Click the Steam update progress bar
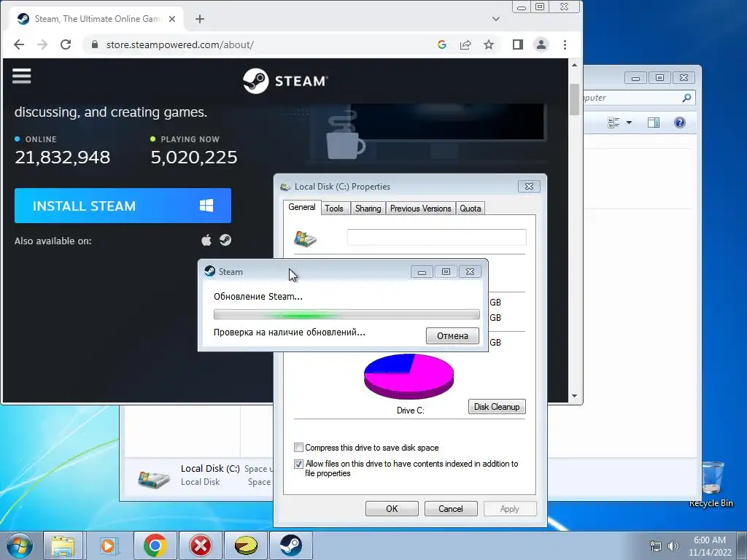Viewport: 747px width, 560px height. pos(347,314)
